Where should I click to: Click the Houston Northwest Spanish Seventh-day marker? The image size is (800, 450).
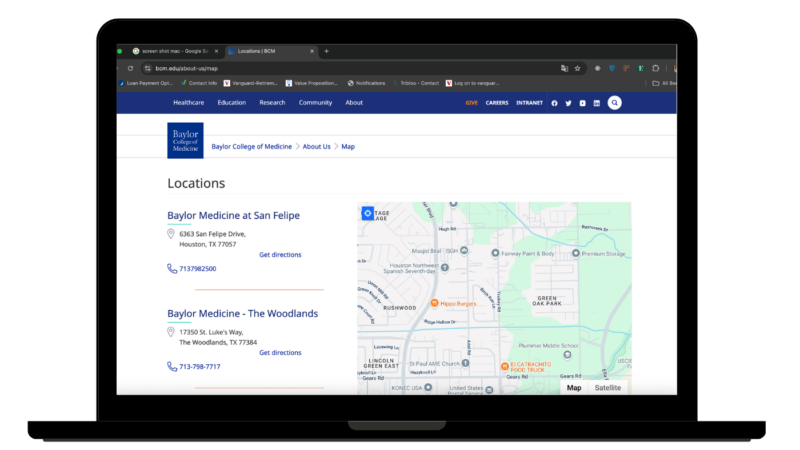coord(445,267)
